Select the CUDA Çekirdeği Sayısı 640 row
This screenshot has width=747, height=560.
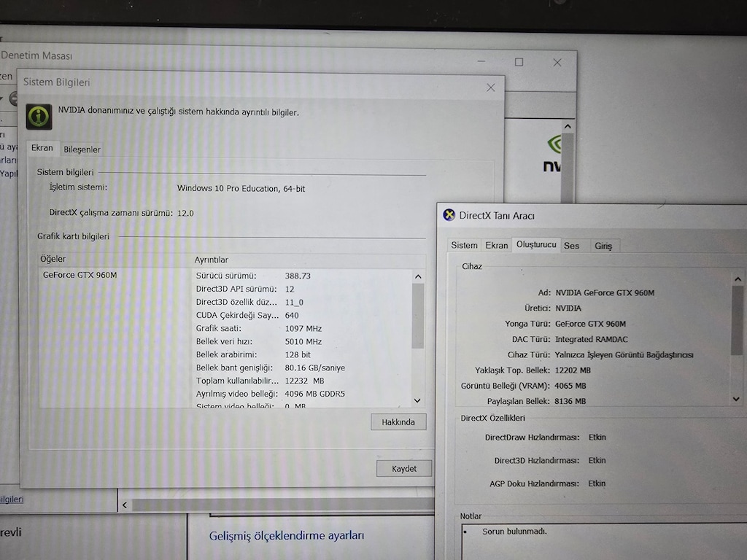302,315
